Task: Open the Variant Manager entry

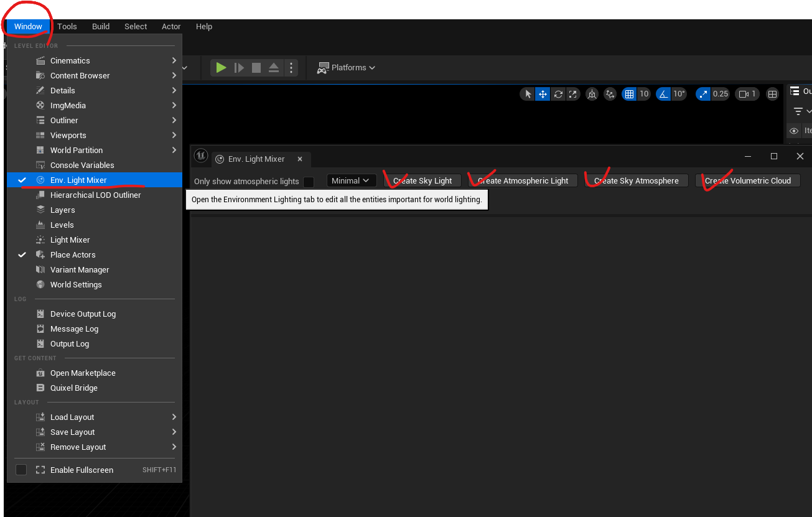Action: 95,269
